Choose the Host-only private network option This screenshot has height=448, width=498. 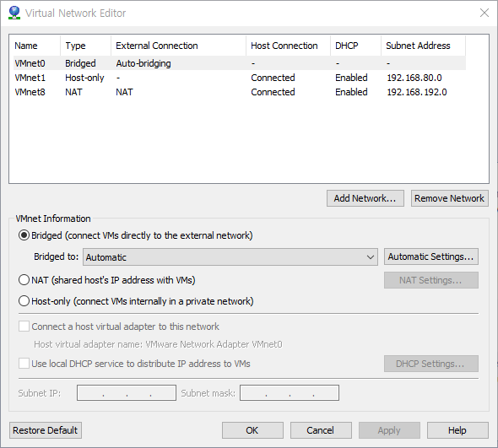[x=24, y=301]
